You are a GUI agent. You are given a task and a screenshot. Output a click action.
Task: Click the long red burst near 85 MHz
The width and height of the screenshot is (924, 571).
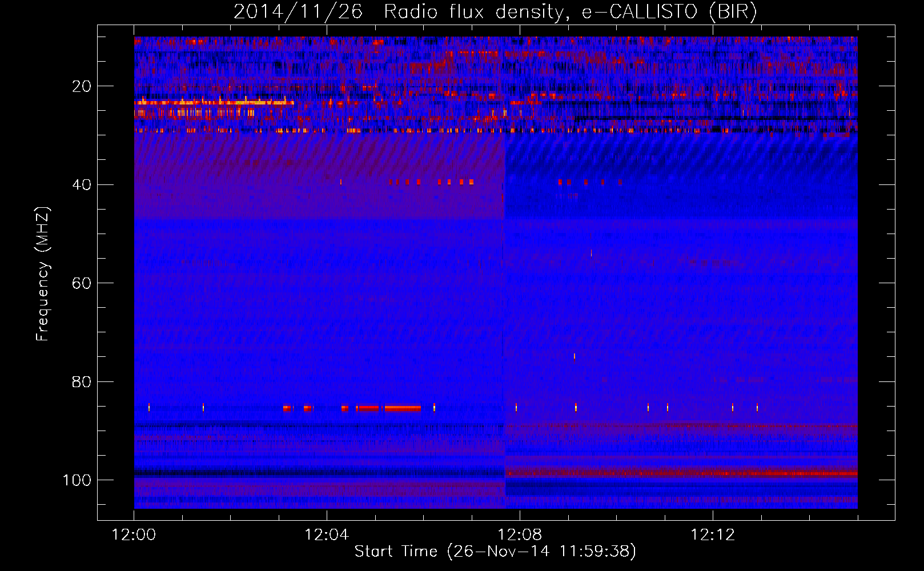(403, 408)
